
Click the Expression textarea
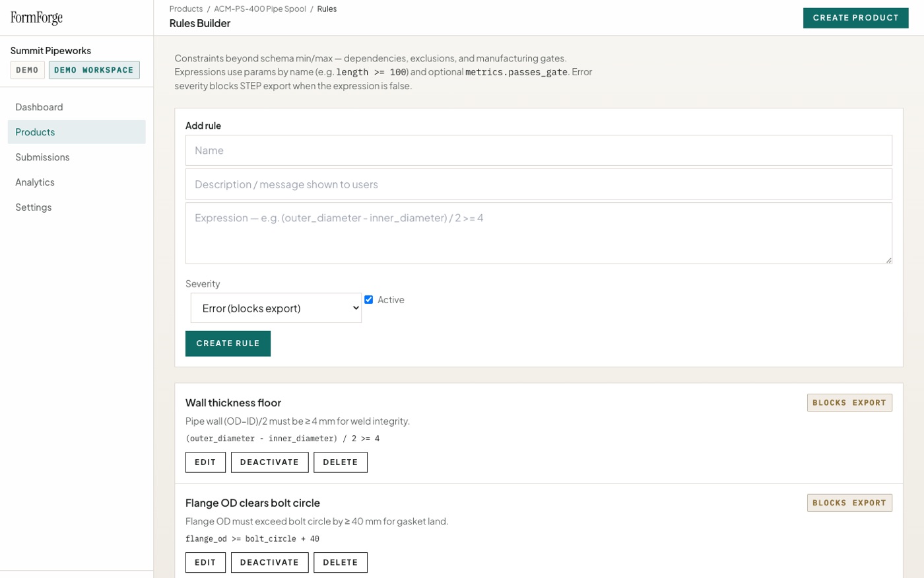(x=539, y=233)
